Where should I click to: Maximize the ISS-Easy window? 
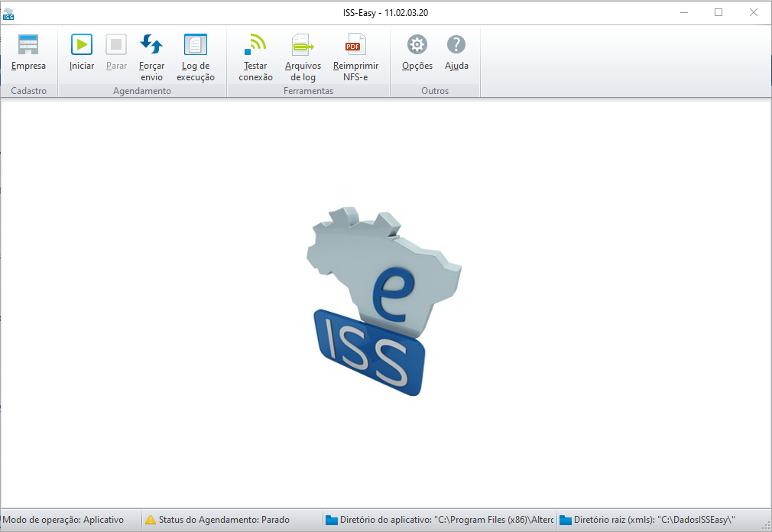tap(718, 12)
